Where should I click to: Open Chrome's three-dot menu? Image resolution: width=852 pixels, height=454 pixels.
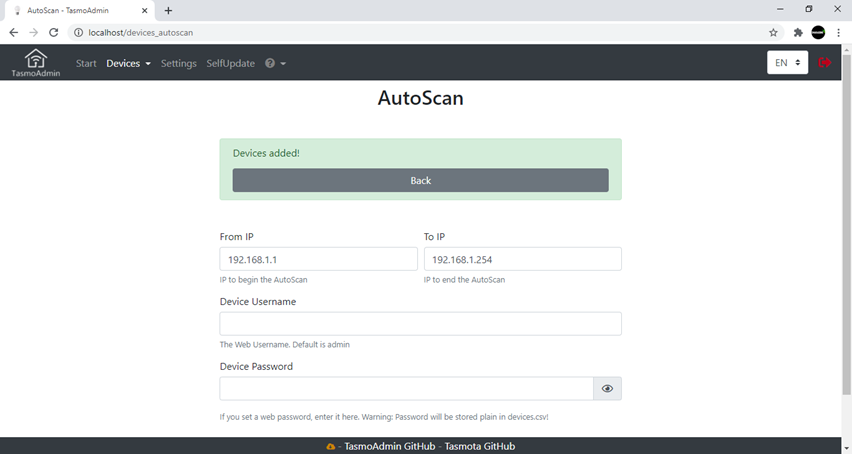(x=838, y=33)
